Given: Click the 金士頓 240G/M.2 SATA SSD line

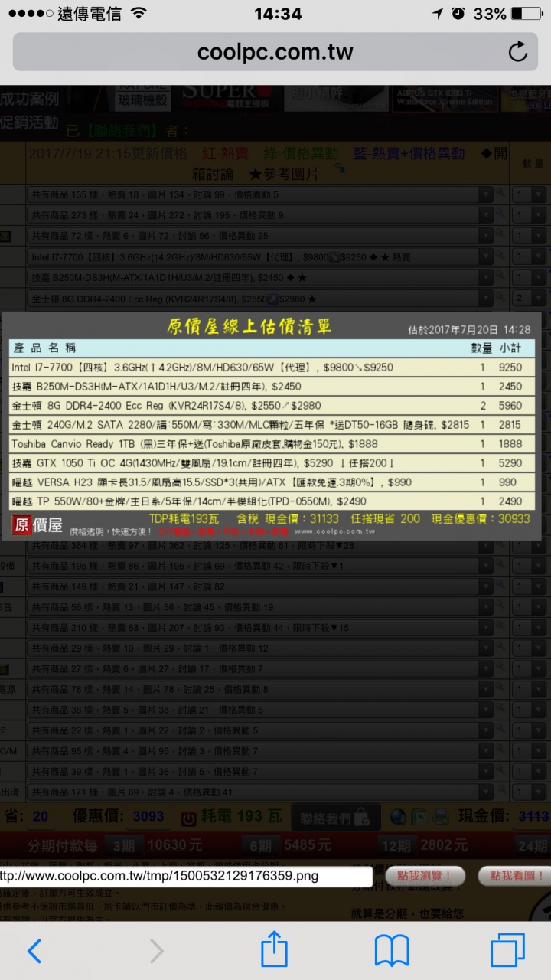Looking at the screenshot, I should coord(272,425).
